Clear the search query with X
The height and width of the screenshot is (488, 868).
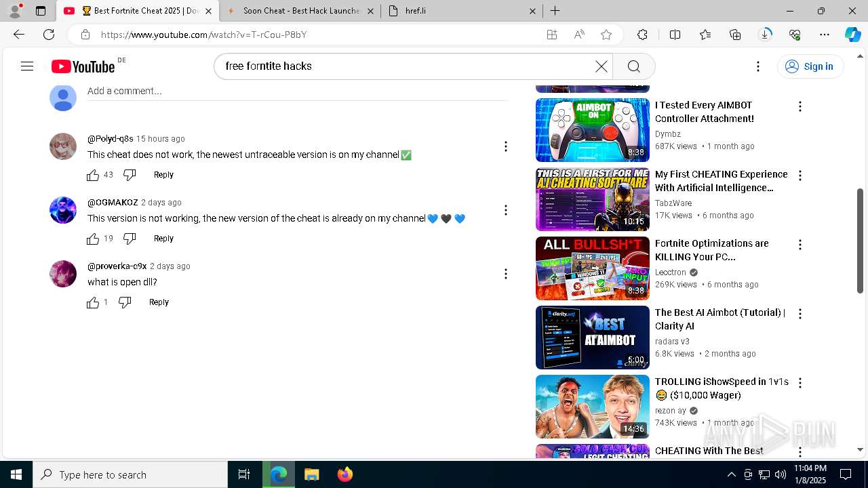click(601, 66)
